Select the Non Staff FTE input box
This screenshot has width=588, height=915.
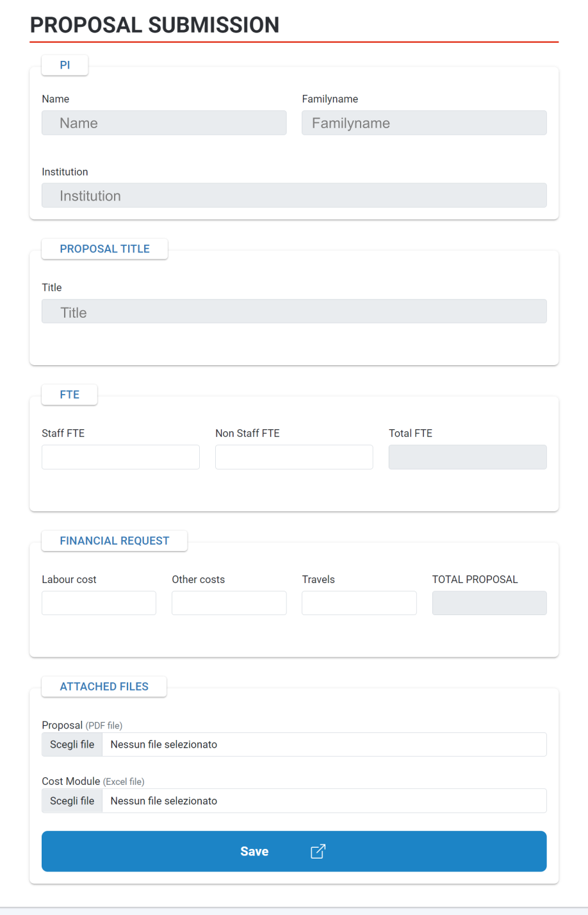(x=294, y=457)
